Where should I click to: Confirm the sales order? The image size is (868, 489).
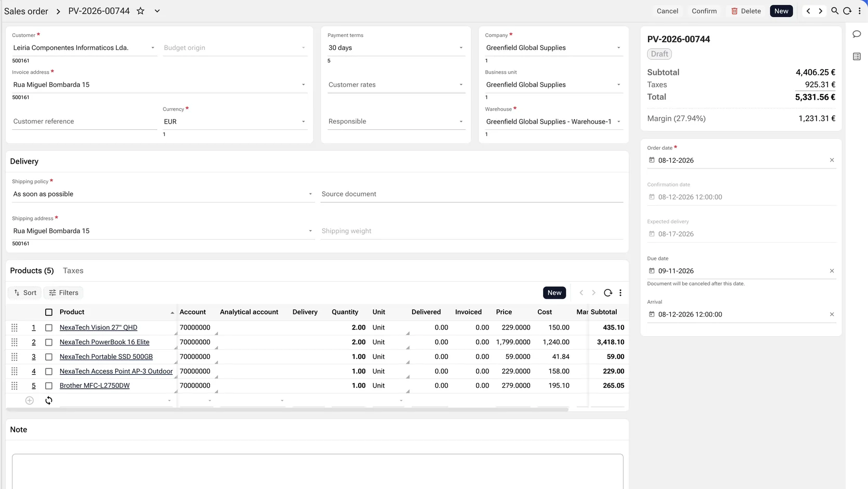coord(704,11)
